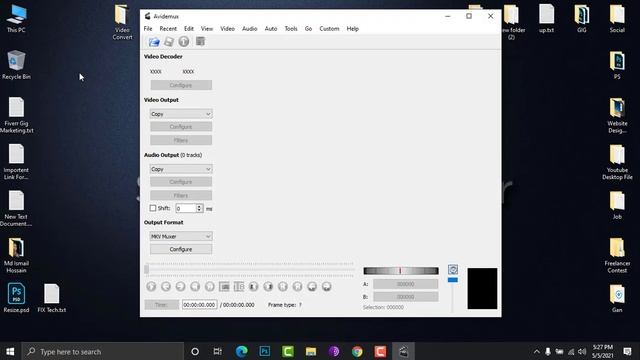Click the Time button
640x360 pixels.
[161, 304]
